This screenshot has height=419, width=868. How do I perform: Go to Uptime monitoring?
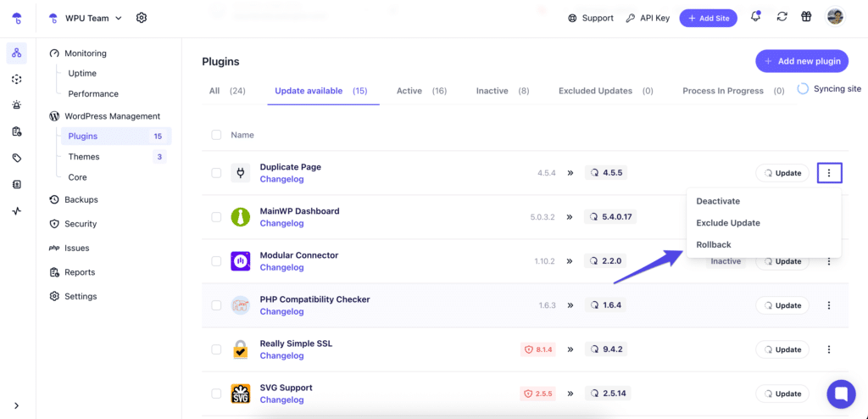(x=82, y=73)
